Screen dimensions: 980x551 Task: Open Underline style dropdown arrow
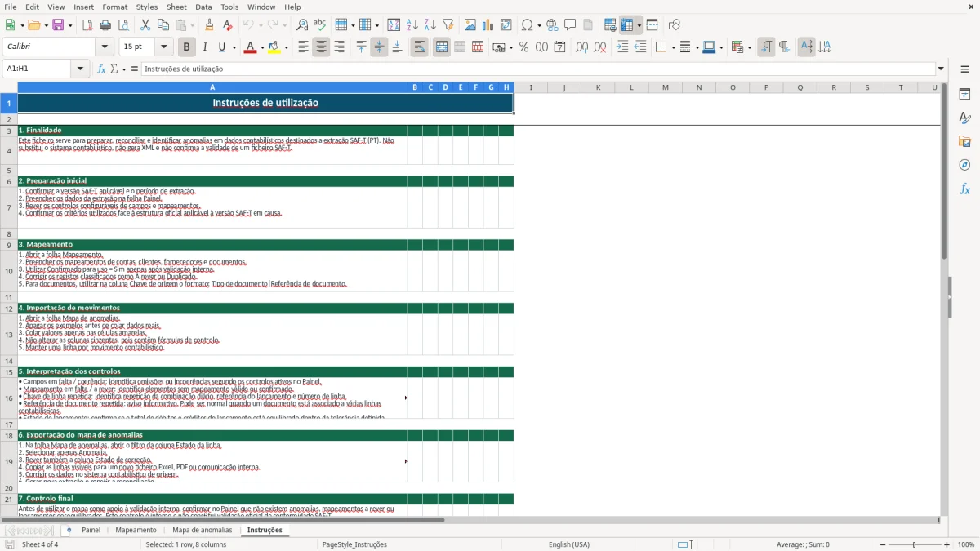click(234, 47)
